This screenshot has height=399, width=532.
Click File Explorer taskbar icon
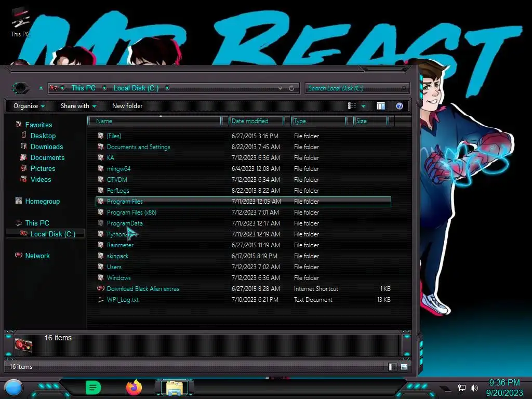click(x=175, y=388)
